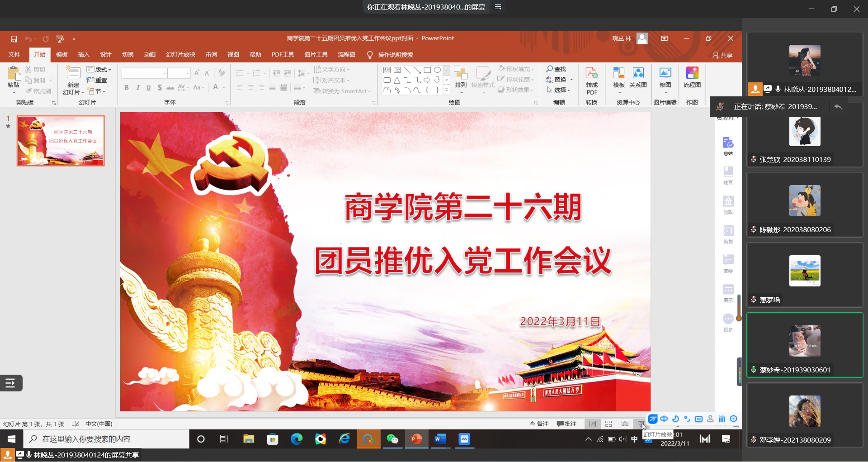868x462 pixels.
Task: Select the triangle shape in the shapes gallery
Action: 397,80
